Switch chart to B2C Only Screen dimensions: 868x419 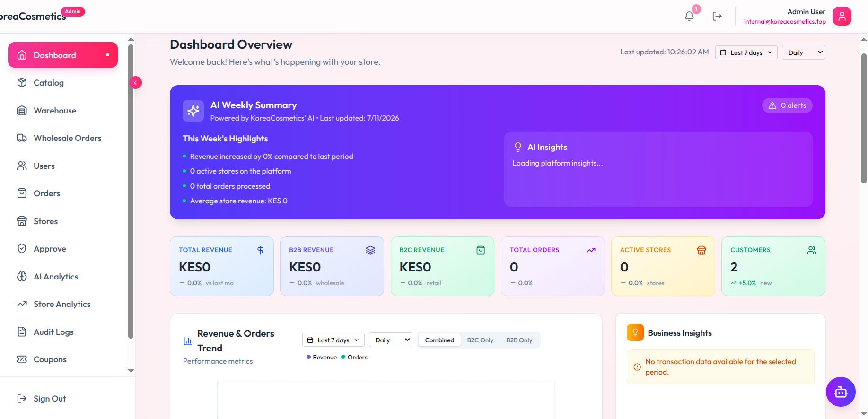point(480,340)
